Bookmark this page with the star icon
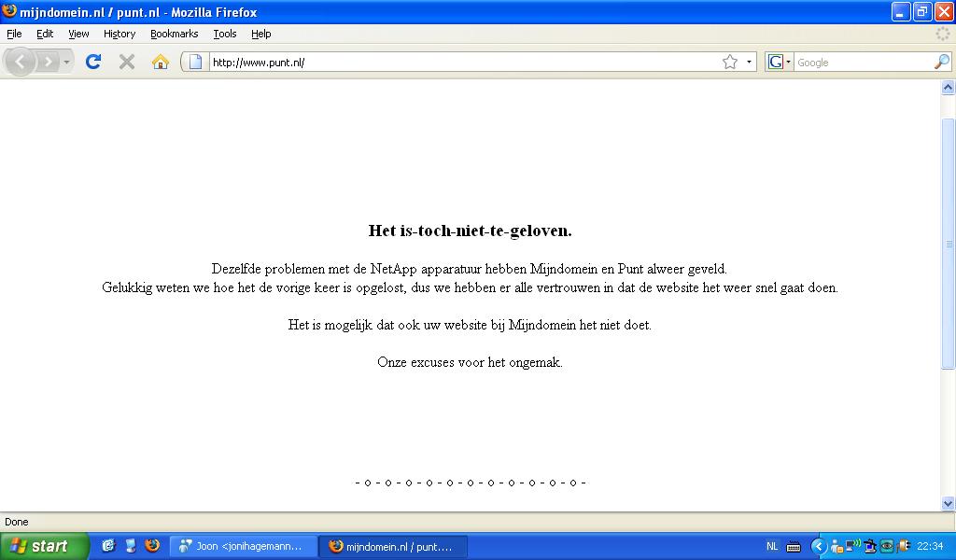956x560 pixels. coord(730,63)
